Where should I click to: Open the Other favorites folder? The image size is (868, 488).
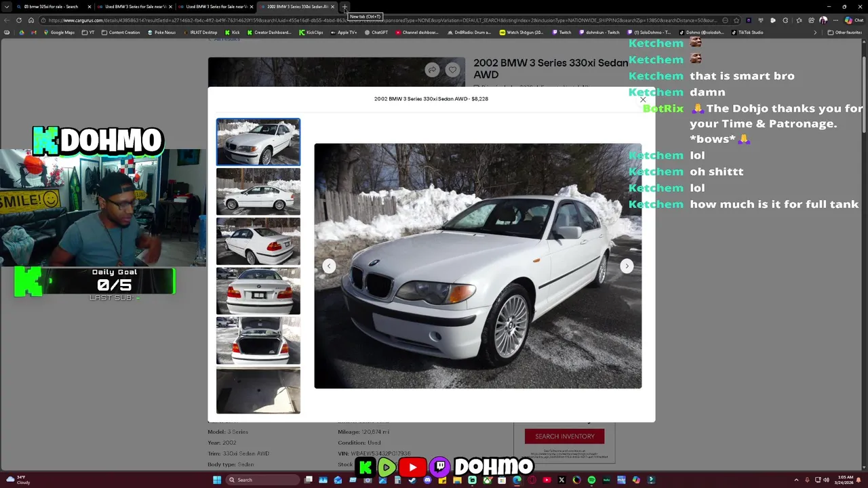point(844,33)
